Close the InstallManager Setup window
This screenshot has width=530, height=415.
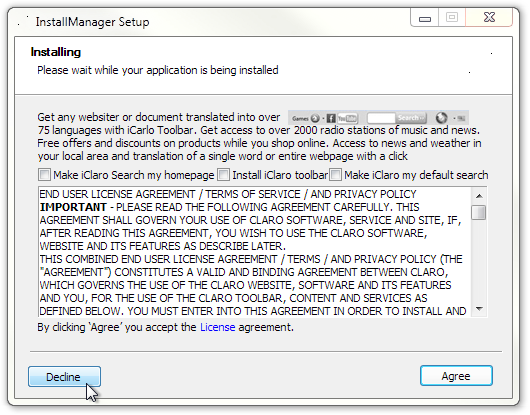pos(489,18)
